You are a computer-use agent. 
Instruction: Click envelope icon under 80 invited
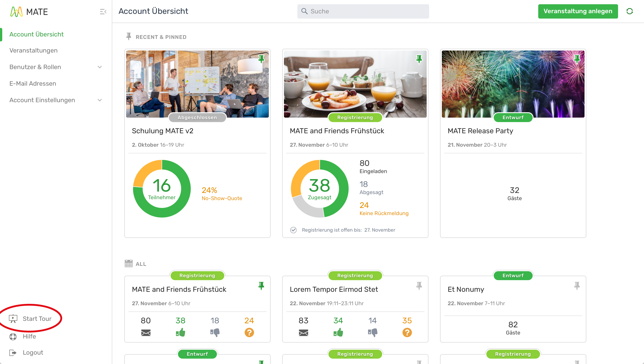click(x=146, y=333)
